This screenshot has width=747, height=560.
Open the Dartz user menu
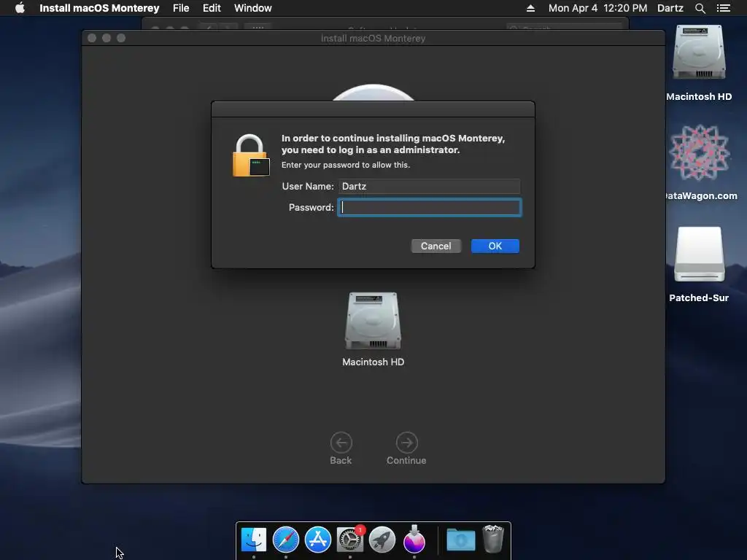click(x=670, y=8)
